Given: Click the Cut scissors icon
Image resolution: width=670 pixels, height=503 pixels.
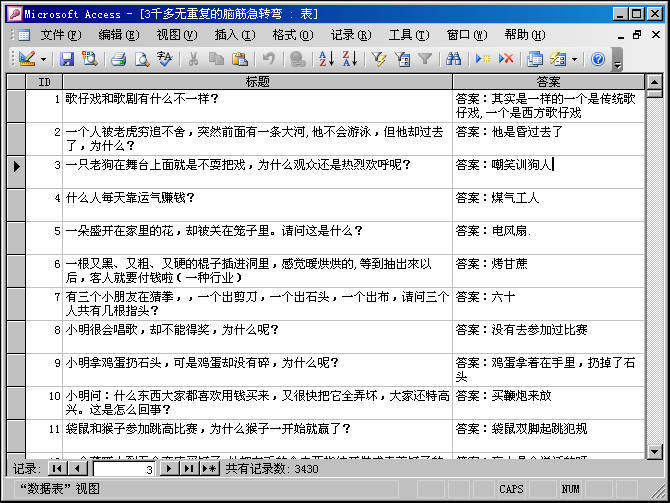Looking at the screenshot, I should [193, 59].
